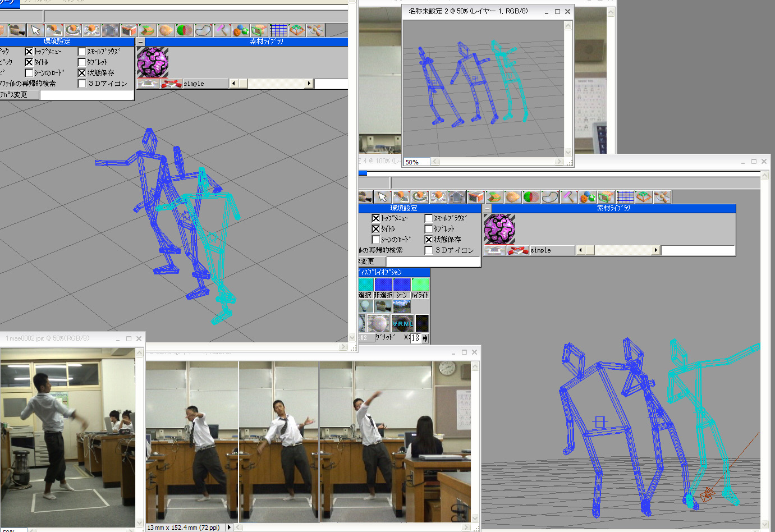Toggle the blue grid icon in lower-right 3D window toolbar

pos(625,197)
